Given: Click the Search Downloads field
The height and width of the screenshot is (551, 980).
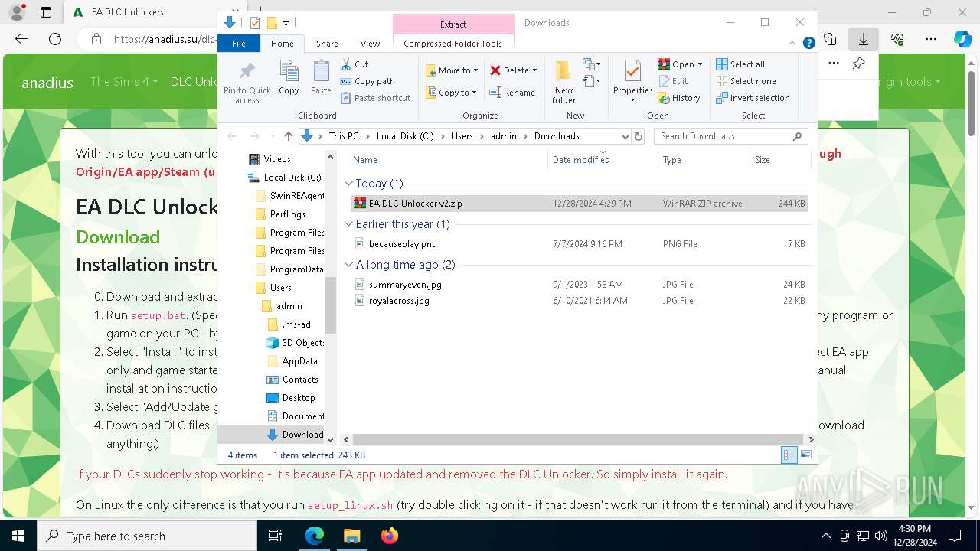Looking at the screenshot, I should pyautogui.click(x=730, y=136).
